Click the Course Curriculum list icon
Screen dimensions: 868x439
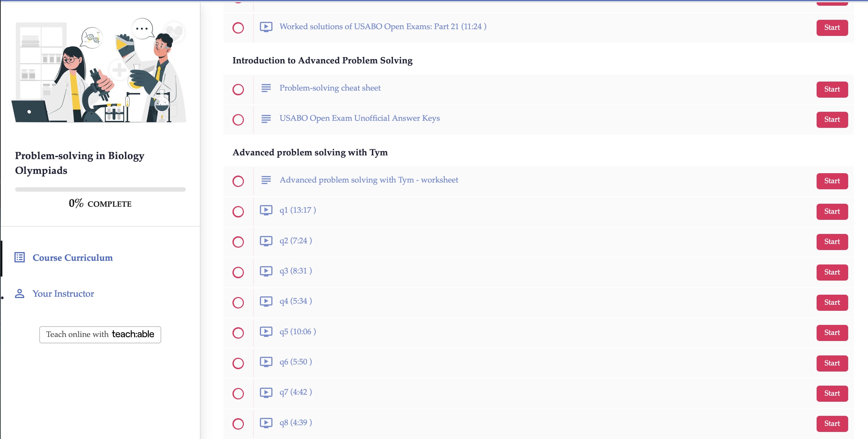pyautogui.click(x=19, y=257)
